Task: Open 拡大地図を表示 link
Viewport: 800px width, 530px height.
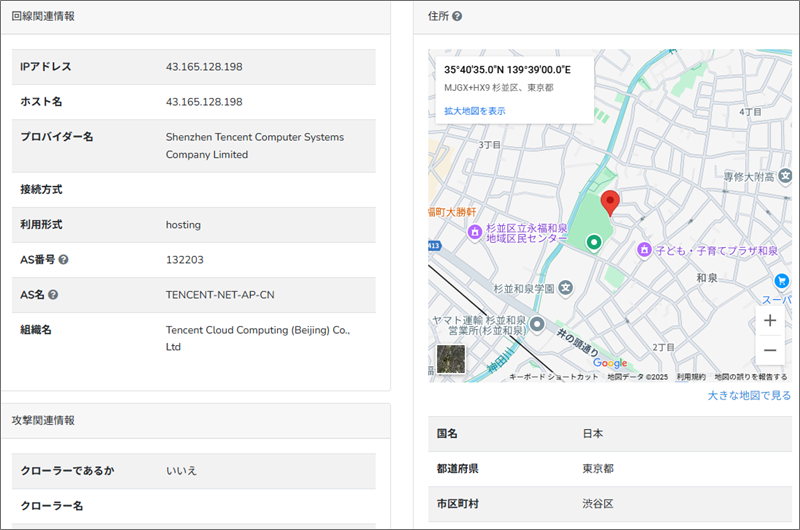Action: [474, 111]
